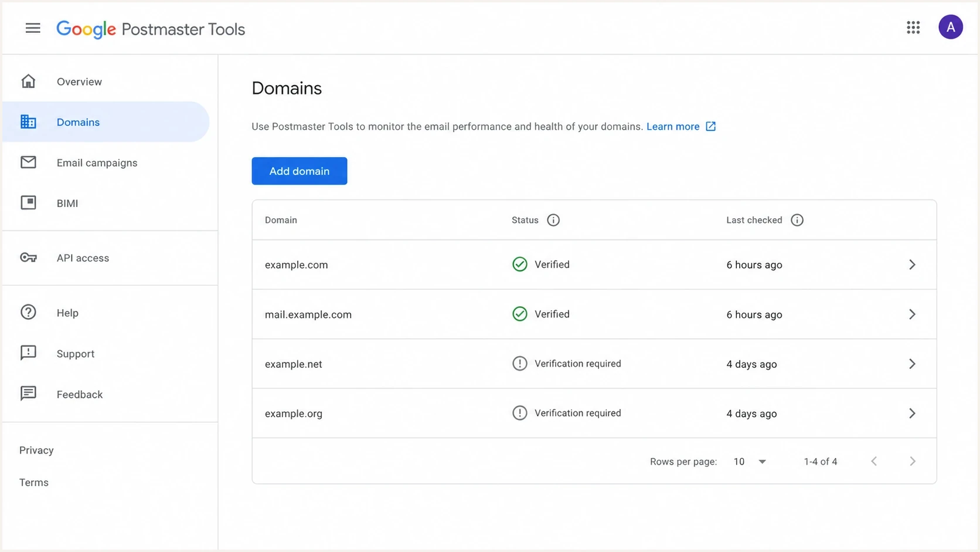Open the Terms link

point(34,482)
